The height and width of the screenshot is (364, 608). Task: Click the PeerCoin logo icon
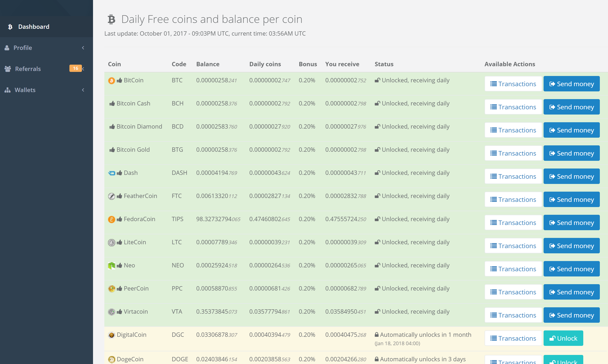click(x=111, y=289)
